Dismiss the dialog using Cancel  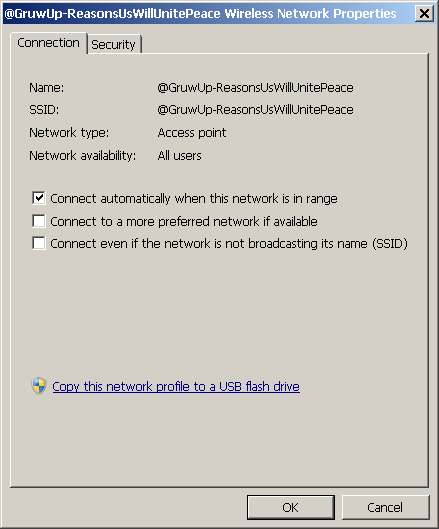click(385, 507)
